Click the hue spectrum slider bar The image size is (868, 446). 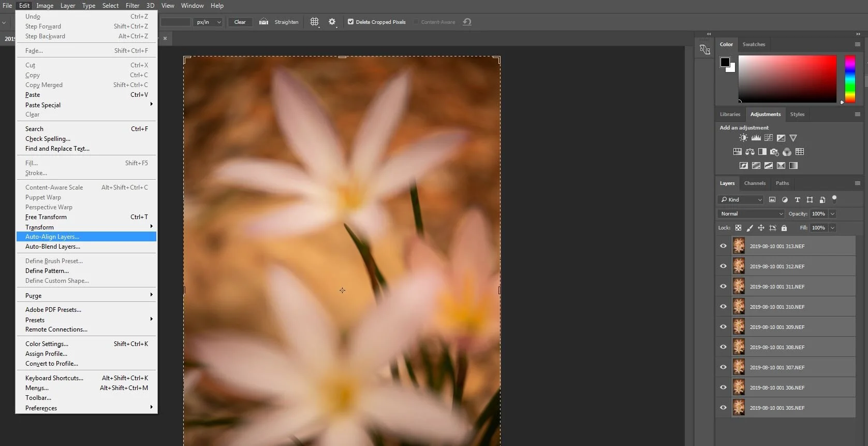point(850,79)
